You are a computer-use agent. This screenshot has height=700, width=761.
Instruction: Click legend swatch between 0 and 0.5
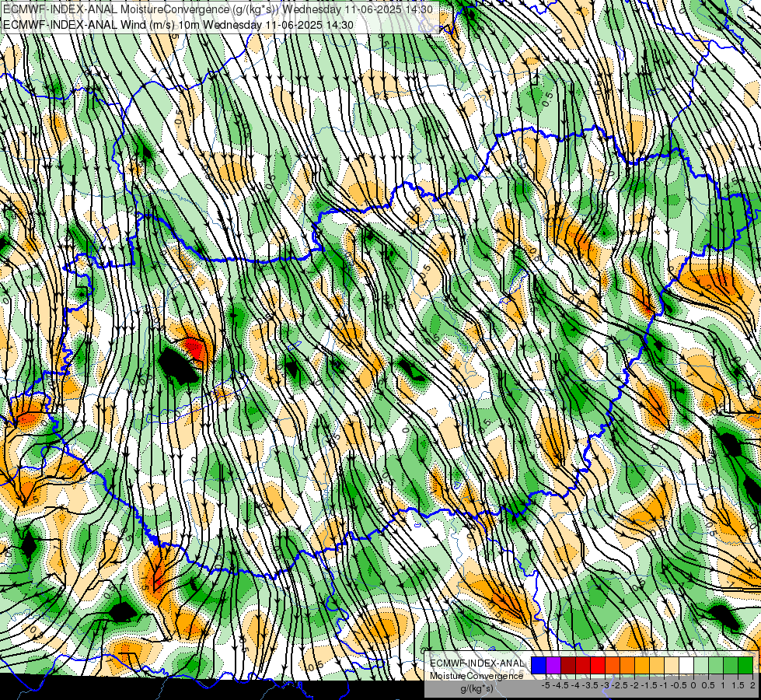click(x=701, y=665)
